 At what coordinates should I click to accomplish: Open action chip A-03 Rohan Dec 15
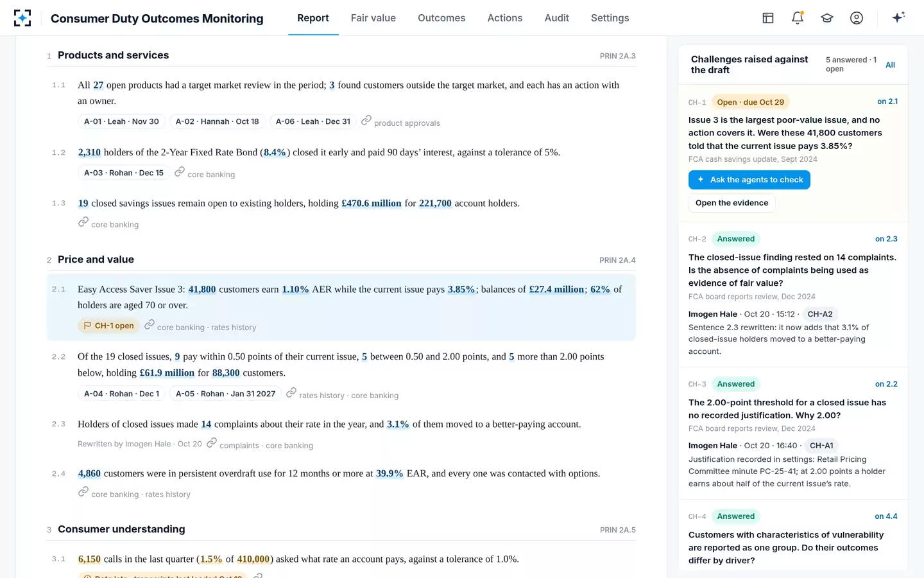pos(124,173)
